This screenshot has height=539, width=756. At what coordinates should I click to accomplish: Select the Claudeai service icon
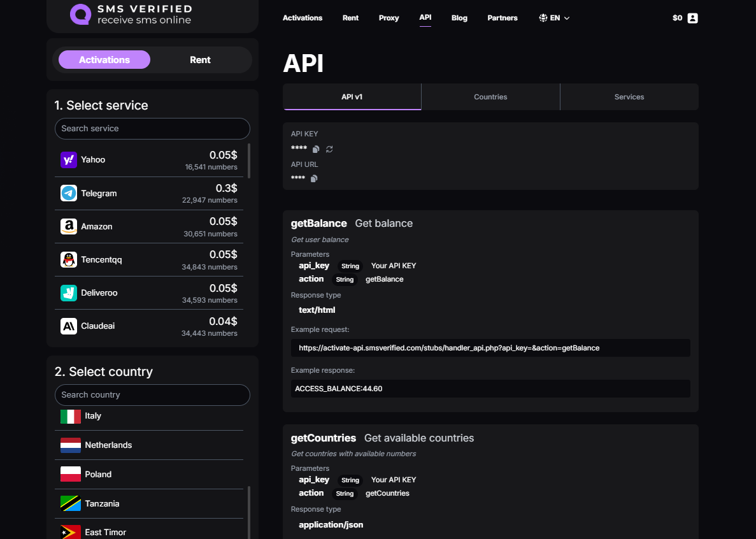point(69,326)
